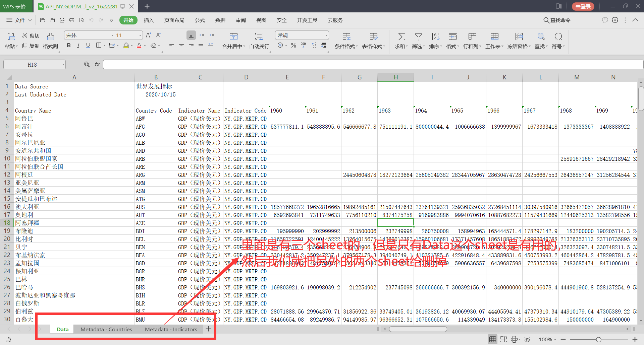644x345 pixels.
Task: Toggle bold formatting
Action: (x=69, y=45)
